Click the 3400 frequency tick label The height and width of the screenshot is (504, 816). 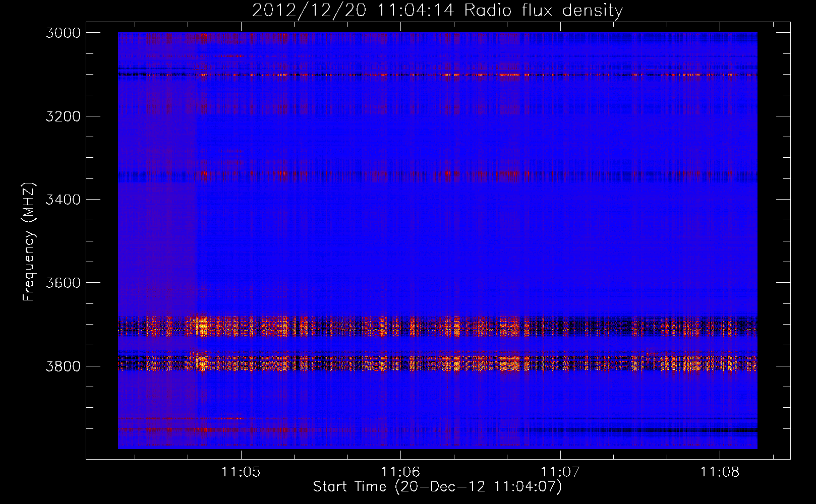(x=63, y=200)
